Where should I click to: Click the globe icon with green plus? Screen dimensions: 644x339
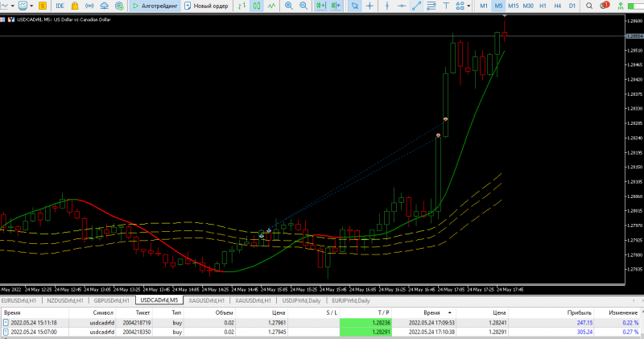click(119, 6)
